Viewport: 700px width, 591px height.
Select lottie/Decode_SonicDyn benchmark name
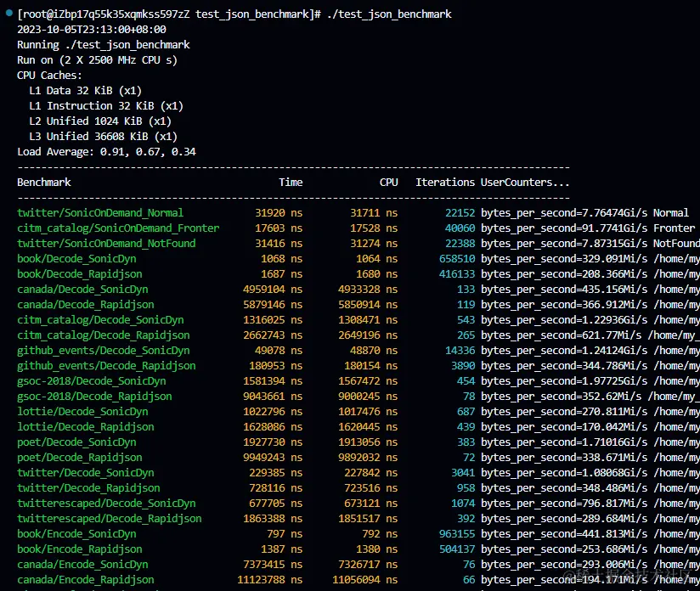pos(82,412)
